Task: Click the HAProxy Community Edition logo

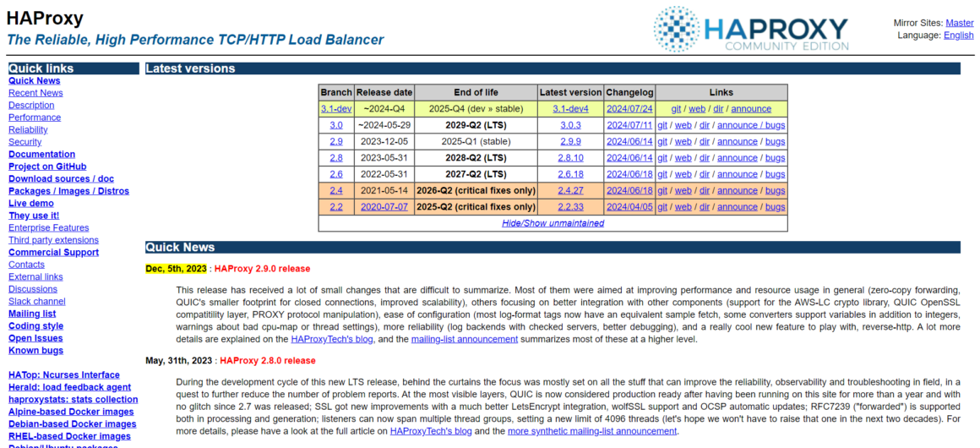Action: [750, 30]
